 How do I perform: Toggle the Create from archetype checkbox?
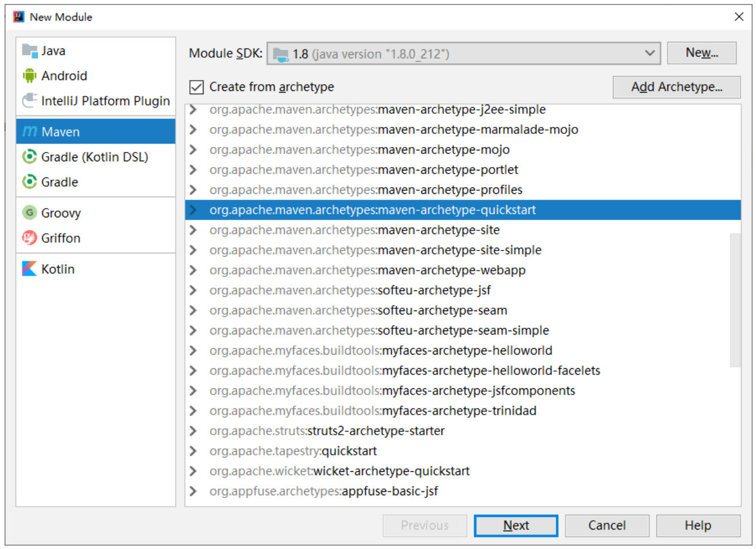197,87
